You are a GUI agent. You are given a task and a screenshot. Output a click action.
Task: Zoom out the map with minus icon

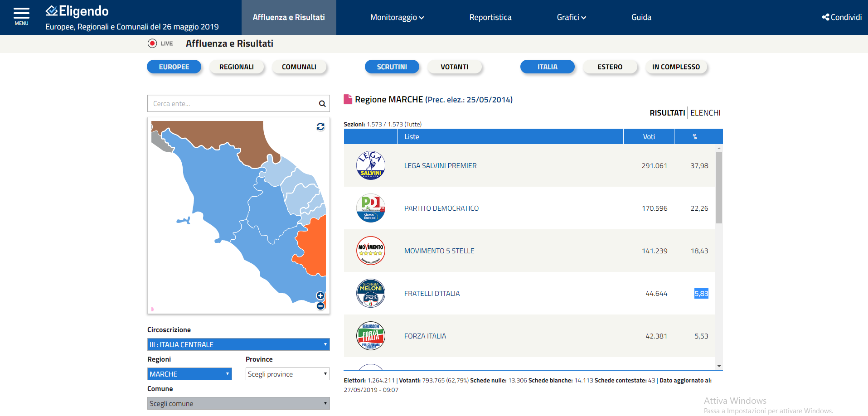tap(320, 306)
